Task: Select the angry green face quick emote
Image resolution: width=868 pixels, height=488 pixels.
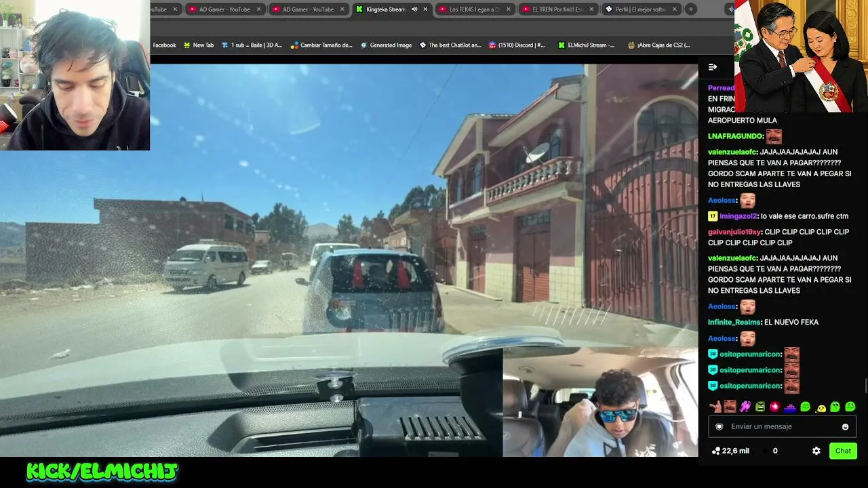Action: (x=760, y=407)
